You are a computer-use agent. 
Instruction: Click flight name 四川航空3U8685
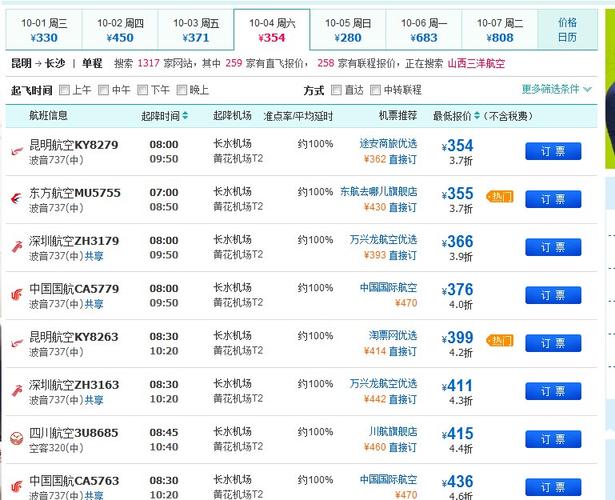[74, 433]
